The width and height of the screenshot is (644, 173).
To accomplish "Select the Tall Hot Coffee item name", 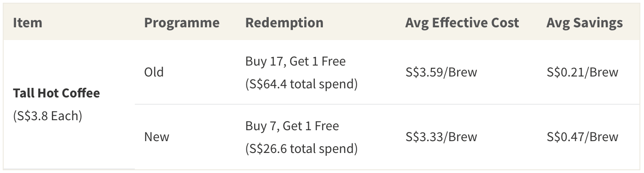I will point(56,93).
